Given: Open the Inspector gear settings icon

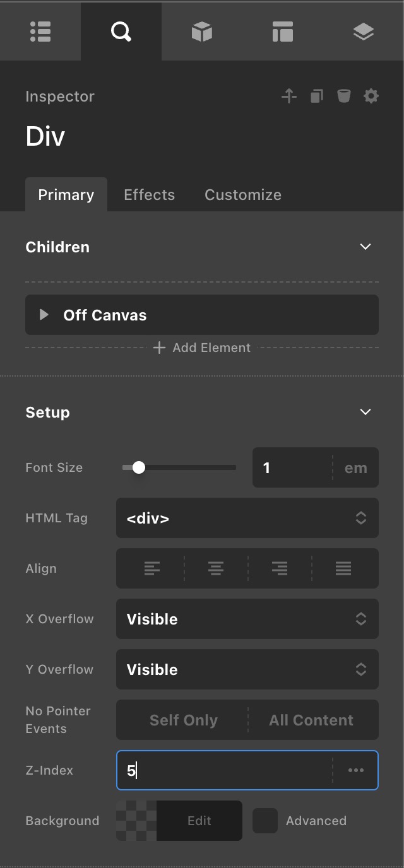Looking at the screenshot, I should 371,96.
